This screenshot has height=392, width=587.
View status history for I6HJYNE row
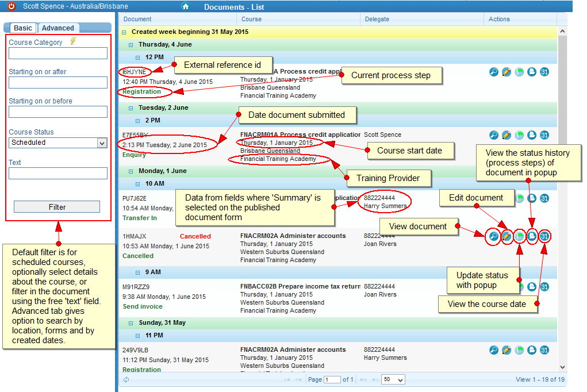coord(532,72)
